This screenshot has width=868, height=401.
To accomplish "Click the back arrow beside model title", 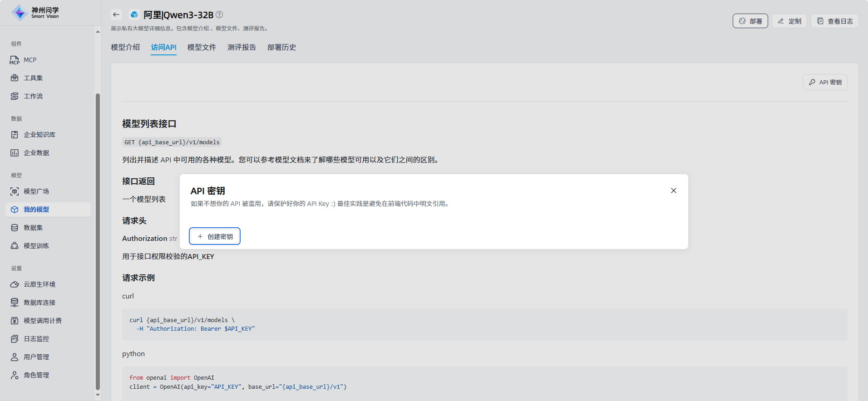I will tap(116, 15).
